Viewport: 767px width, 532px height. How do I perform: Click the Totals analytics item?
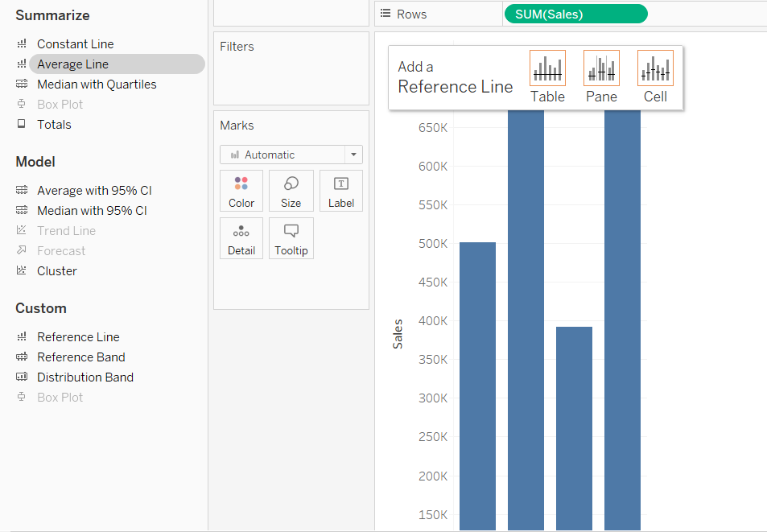(x=54, y=125)
